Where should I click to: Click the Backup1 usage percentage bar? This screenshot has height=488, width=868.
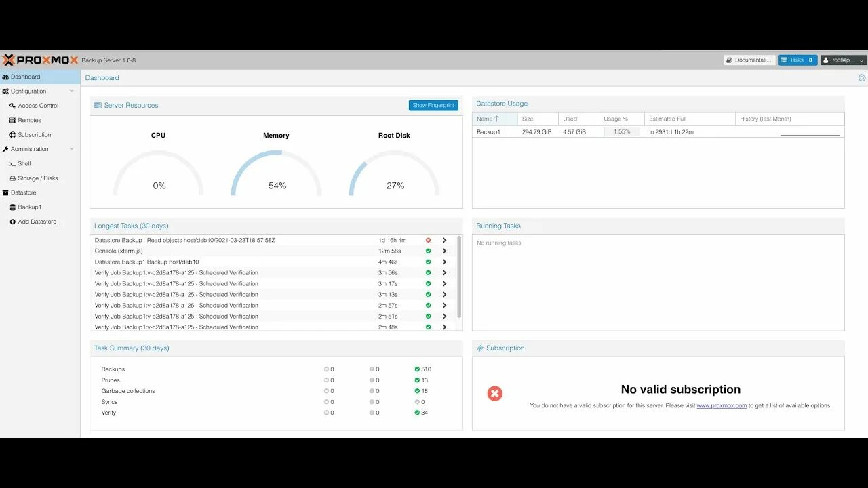pyautogui.click(x=622, y=132)
